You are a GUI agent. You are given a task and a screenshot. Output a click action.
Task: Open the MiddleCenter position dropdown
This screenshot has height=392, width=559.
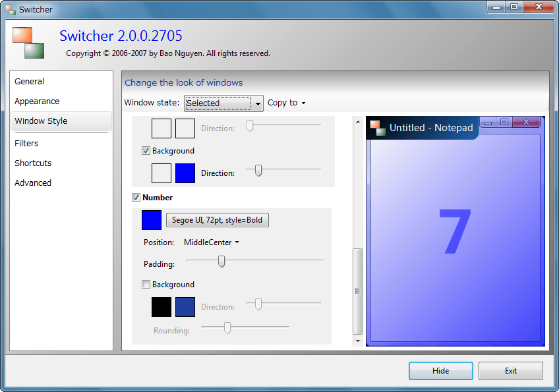tap(211, 242)
